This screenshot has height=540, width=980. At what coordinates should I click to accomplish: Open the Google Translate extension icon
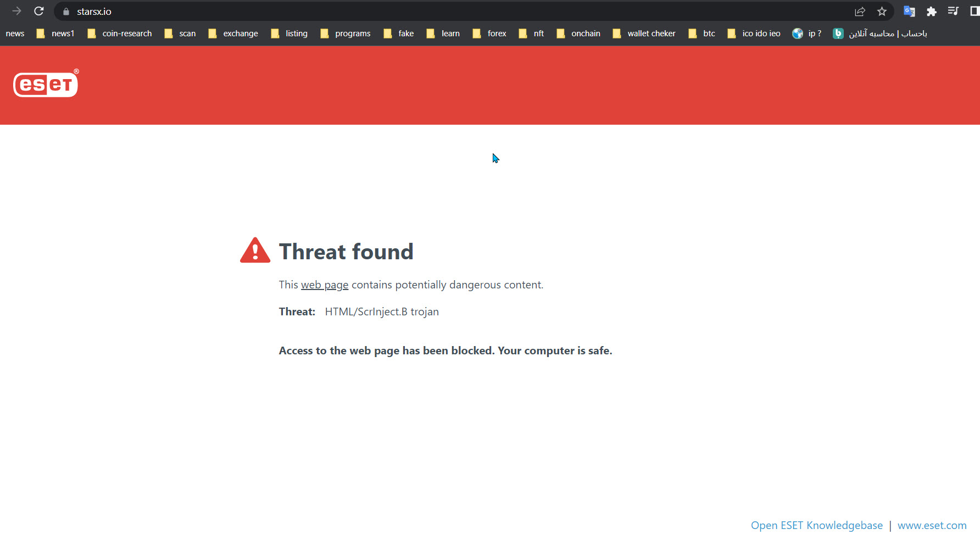pos(909,12)
